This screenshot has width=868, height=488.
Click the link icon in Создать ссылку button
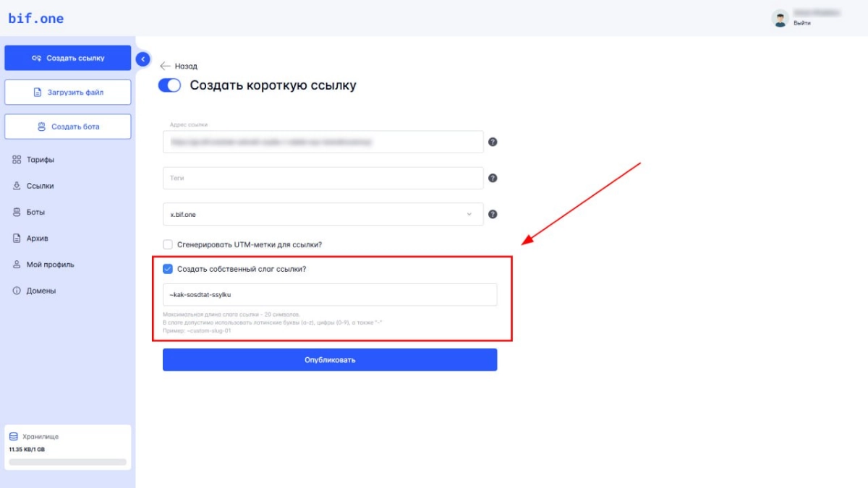tap(37, 58)
